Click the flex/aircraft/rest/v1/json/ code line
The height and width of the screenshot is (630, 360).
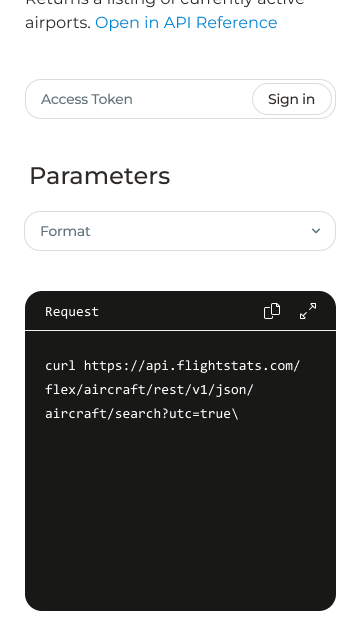coord(149,389)
